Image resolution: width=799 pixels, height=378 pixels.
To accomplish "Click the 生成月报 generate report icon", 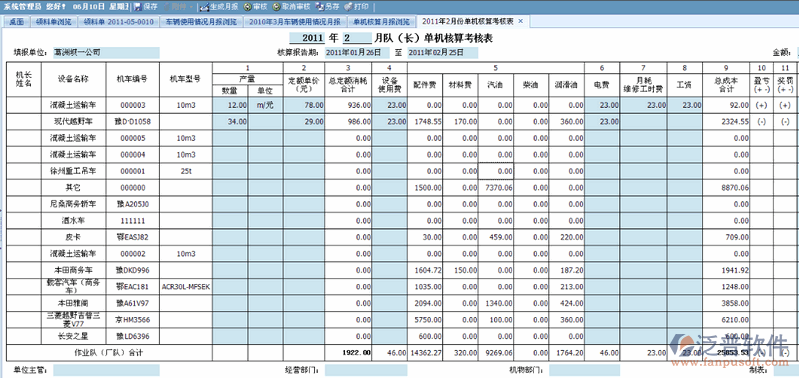I will click(x=204, y=7).
